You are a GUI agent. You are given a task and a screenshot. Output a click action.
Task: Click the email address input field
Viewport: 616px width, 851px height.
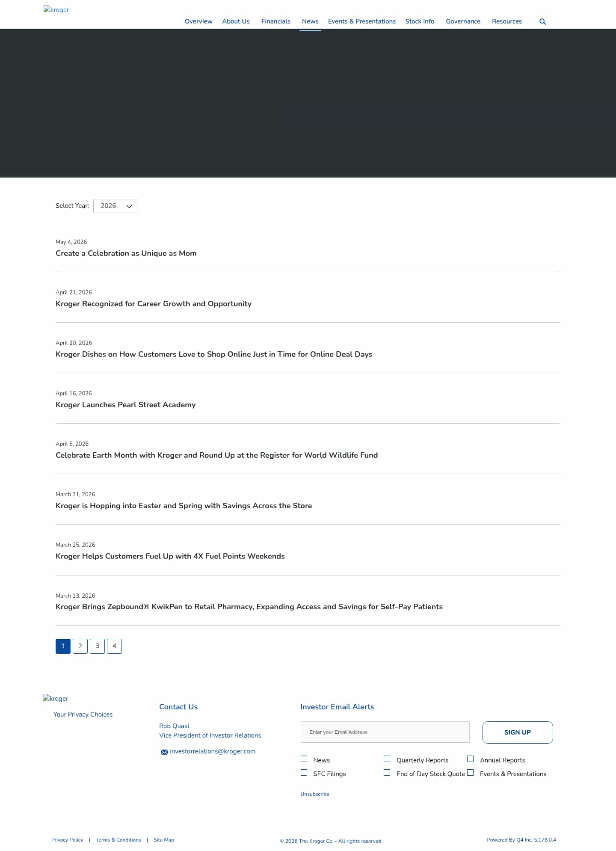click(x=385, y=732)
